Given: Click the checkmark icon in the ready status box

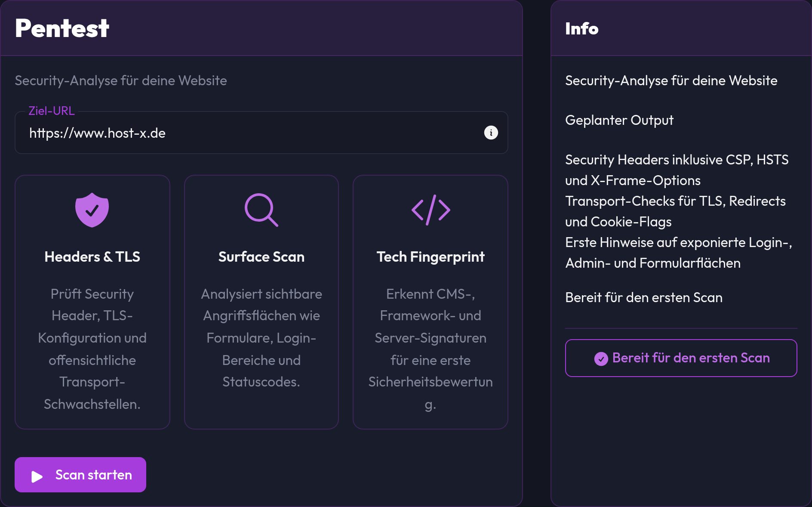Looking at the screenshot, I should click(x=601, y=359).
